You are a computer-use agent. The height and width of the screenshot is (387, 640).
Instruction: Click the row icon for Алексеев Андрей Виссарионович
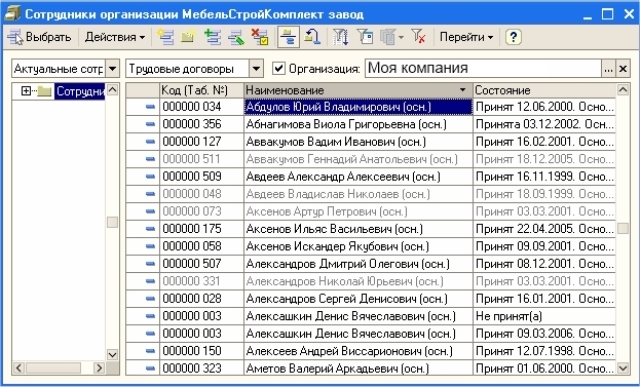[151, 351]
